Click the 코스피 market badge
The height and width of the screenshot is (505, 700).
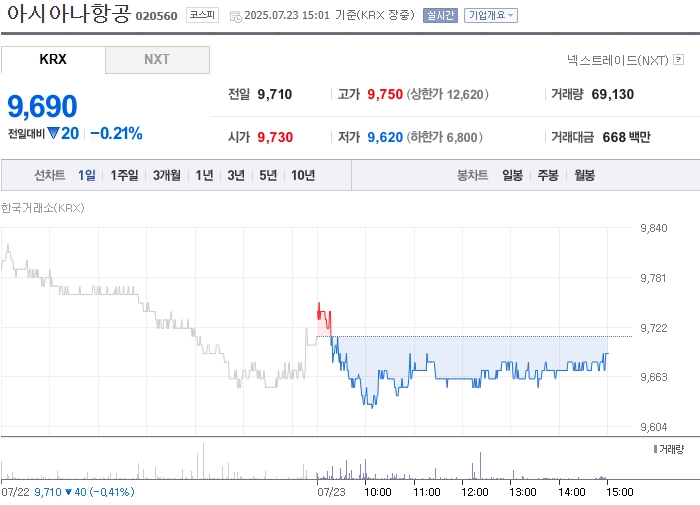coord(202,15)
